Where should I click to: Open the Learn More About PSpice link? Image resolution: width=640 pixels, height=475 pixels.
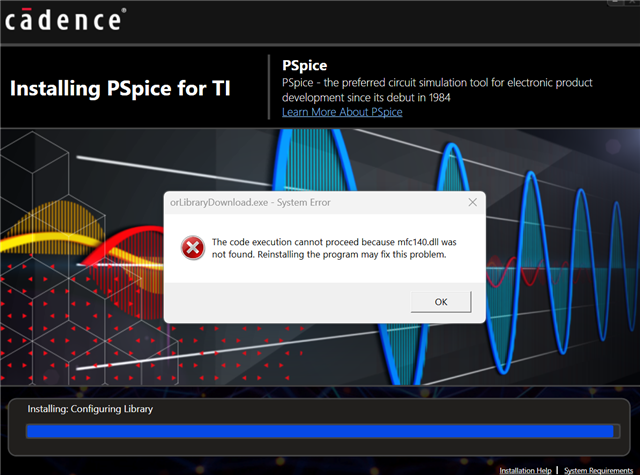pyautogui.click(x=342, y=112)
